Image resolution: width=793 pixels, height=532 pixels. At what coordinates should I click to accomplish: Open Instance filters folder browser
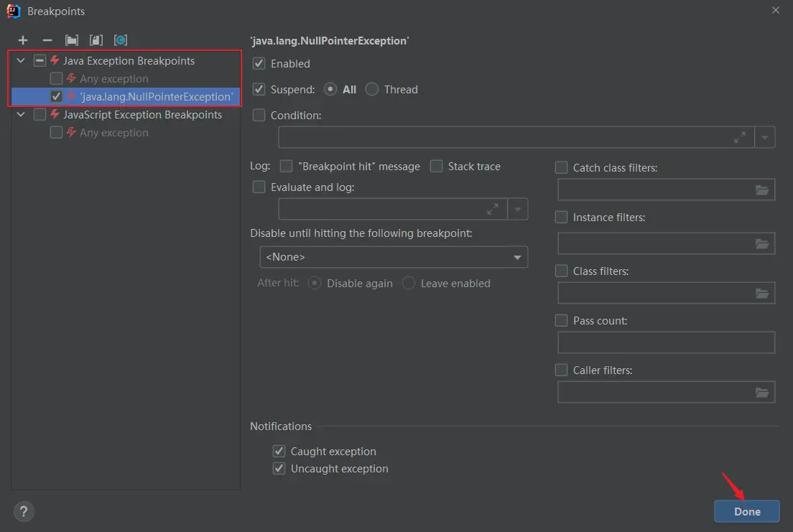click(761, 244)
